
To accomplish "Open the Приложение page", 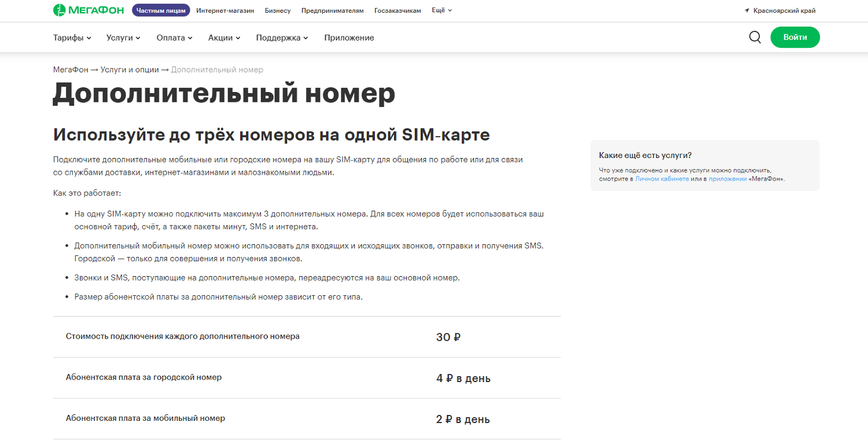I will (349, 38).
